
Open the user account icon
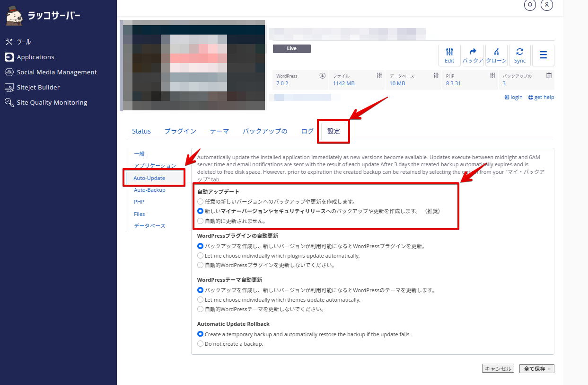(547, 4)
